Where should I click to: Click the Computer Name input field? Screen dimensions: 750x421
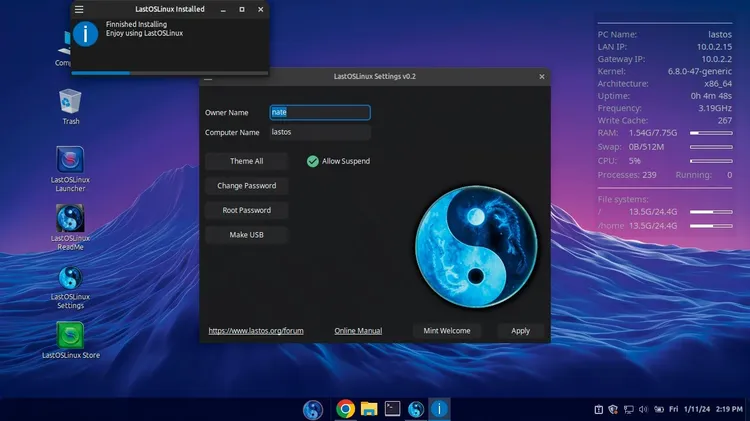coord(320,132)
